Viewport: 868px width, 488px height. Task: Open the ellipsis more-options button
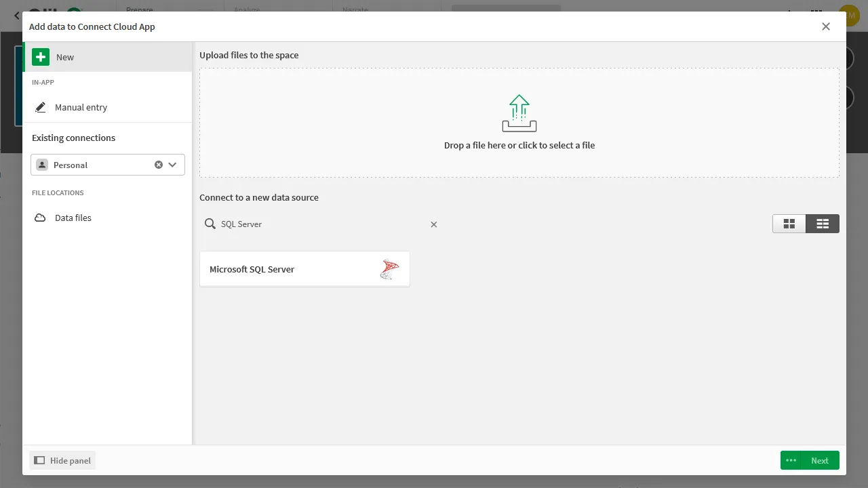pos(791,460)
